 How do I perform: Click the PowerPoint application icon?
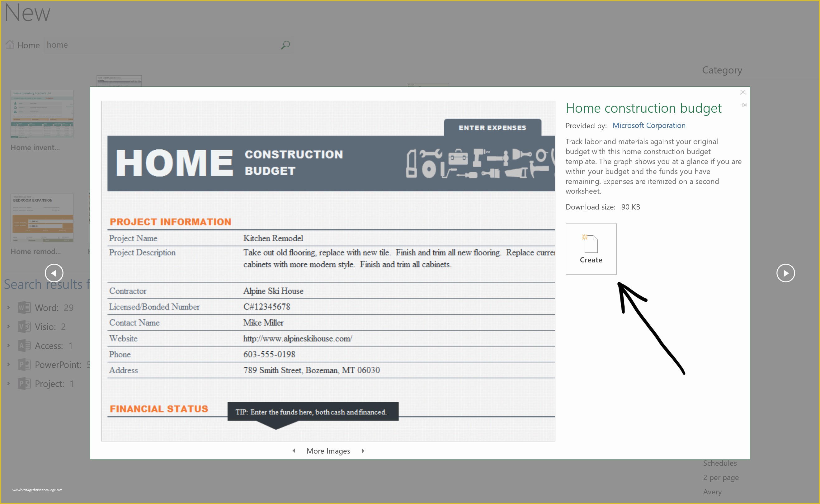(x=24, y=364)
